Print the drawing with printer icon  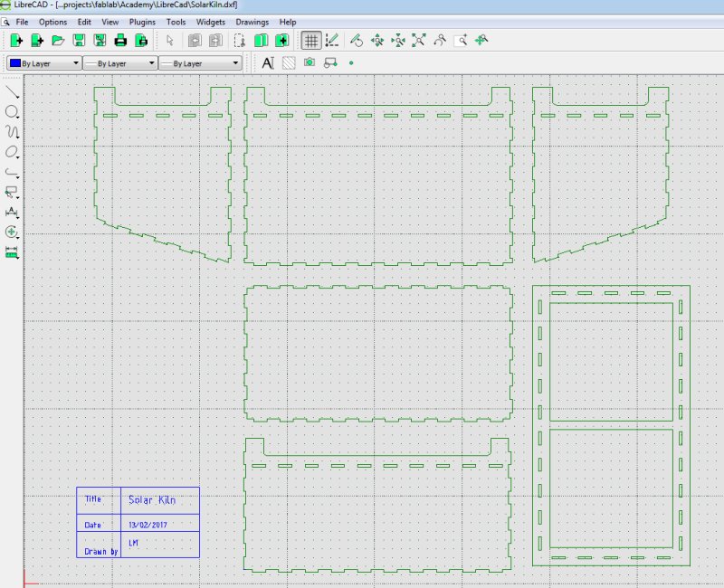click(x=120, y=41)
